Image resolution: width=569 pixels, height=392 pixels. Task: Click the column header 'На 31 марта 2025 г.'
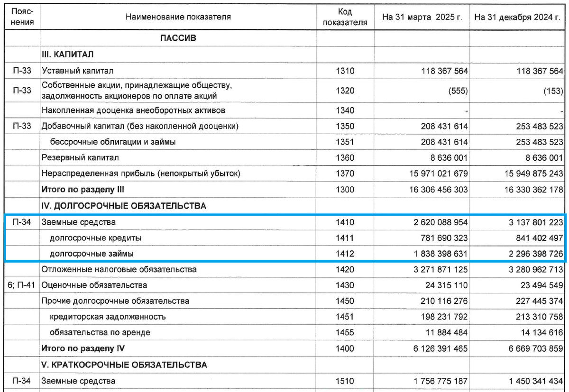pos(422,15)
